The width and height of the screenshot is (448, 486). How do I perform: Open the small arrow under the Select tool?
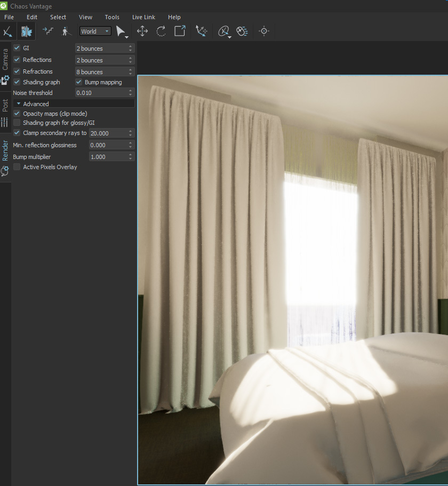tap(127, 37)
